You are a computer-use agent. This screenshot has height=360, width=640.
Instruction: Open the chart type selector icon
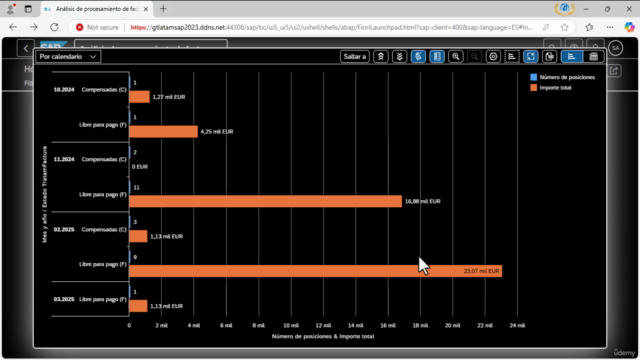(x=512, y=57)
